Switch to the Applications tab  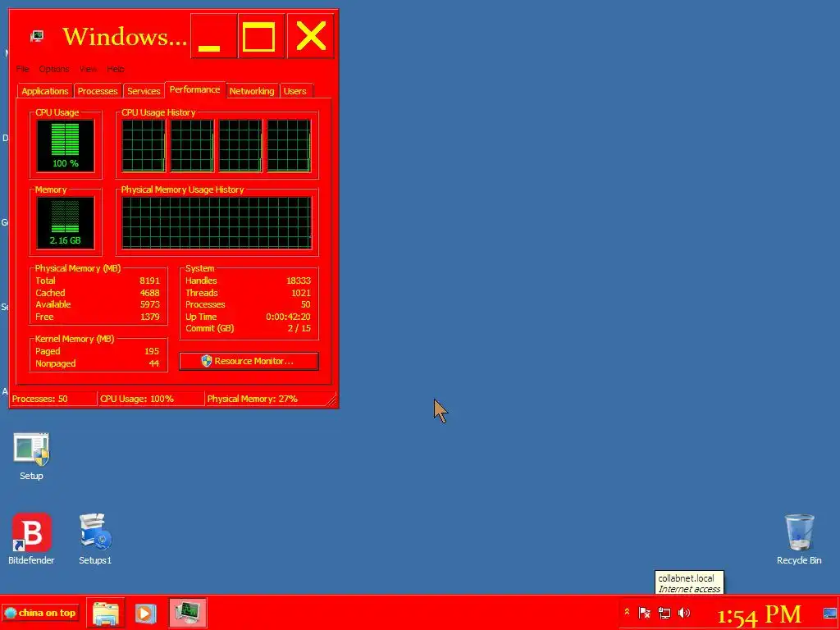45,91
